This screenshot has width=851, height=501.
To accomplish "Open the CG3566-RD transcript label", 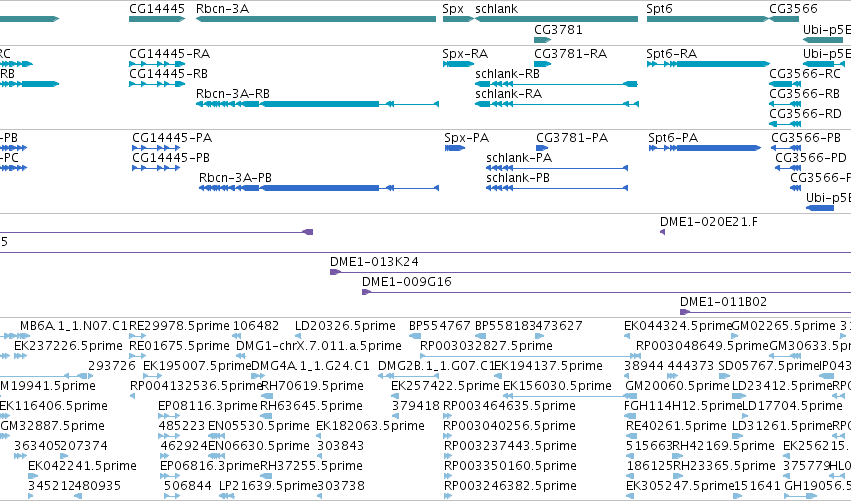I will (x=805, y=114).
